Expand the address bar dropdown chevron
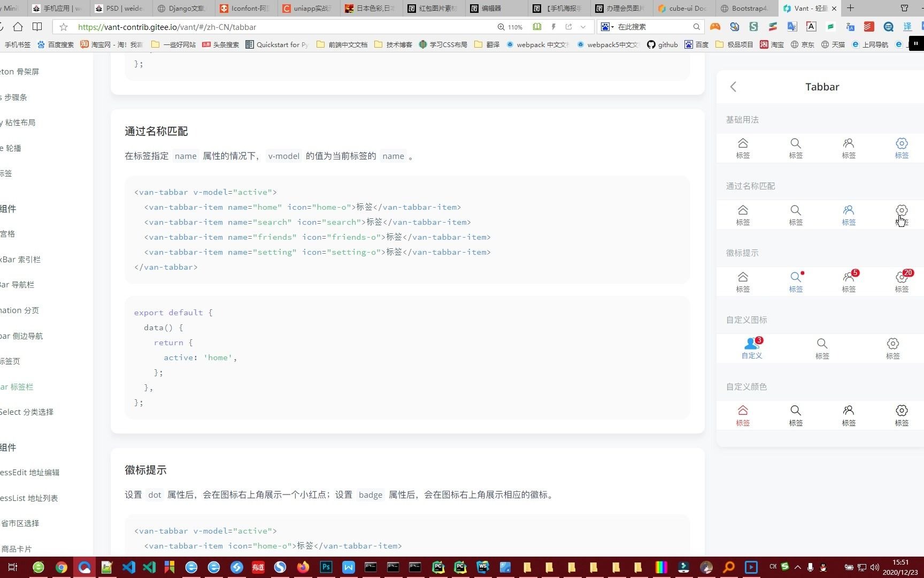The image size is (924, 578). (583, 27)
